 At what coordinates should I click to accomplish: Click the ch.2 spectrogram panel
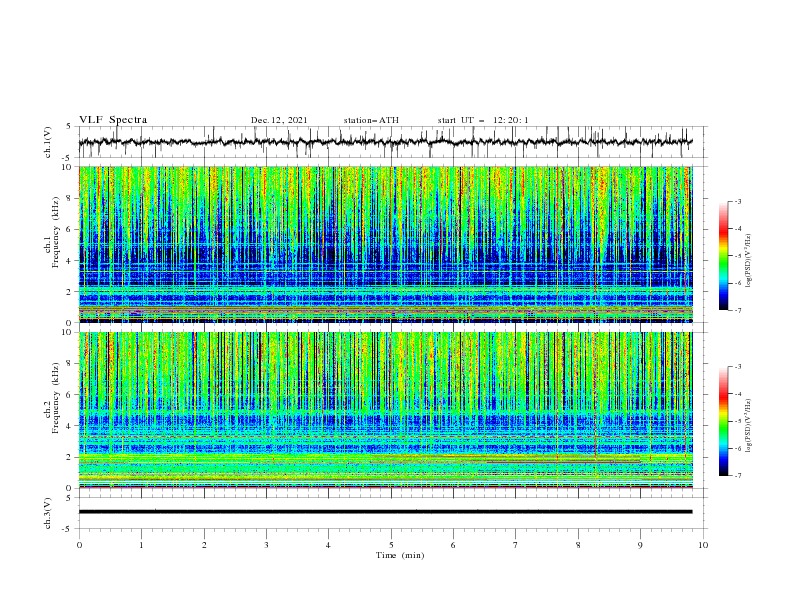[x=385, y=410]
